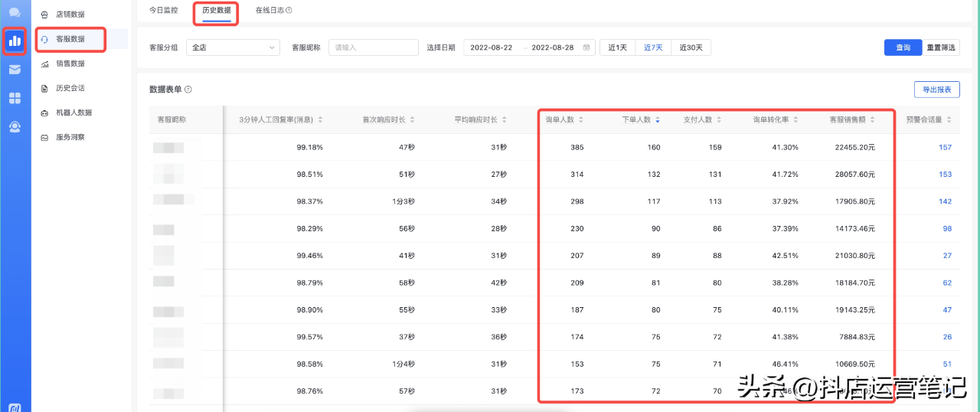Open the 157 预警会话量 link
980x412 pixels.
coord(945,147)
